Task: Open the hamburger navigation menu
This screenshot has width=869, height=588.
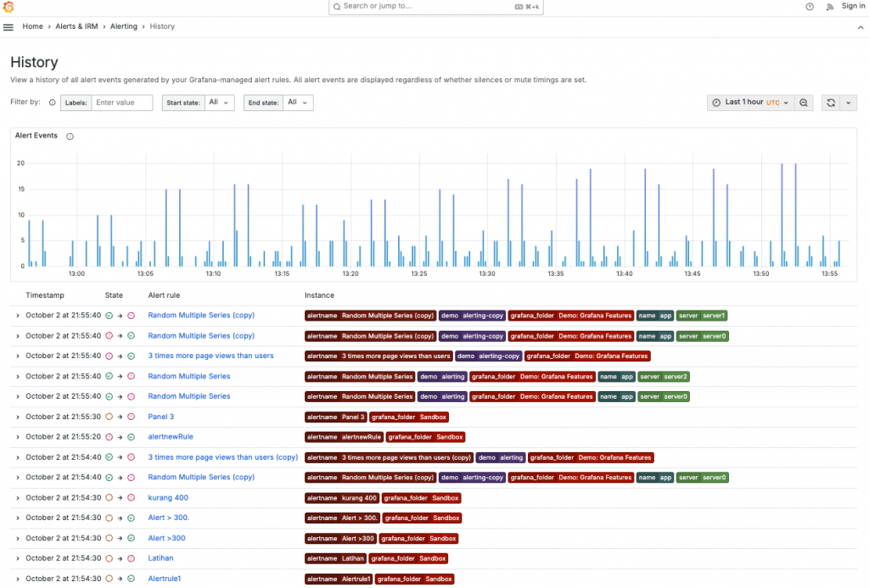Action: 8,26
